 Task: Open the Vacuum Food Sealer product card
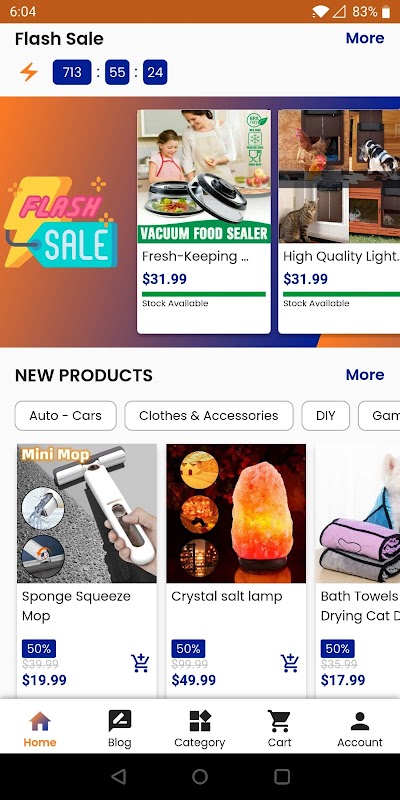point(204,222)
